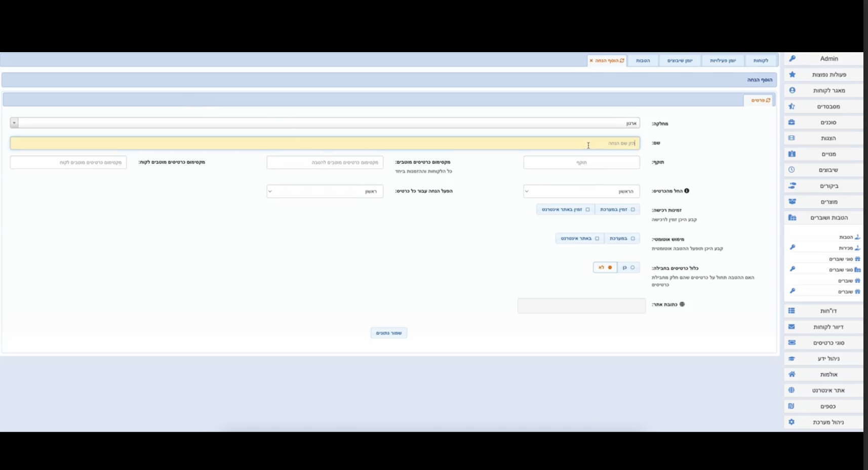Open the החל מהכרטיס dropdown
Screen dimensions: 868x470
(581, 191)
